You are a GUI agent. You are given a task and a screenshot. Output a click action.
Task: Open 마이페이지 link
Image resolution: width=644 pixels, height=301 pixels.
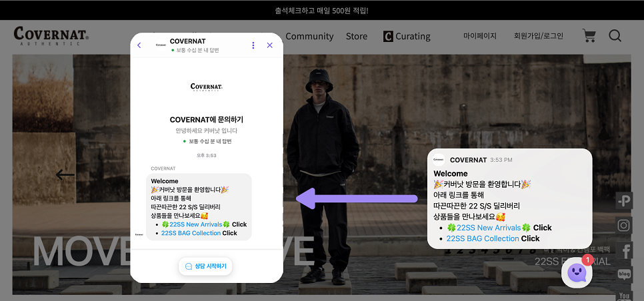click(480, 36)
